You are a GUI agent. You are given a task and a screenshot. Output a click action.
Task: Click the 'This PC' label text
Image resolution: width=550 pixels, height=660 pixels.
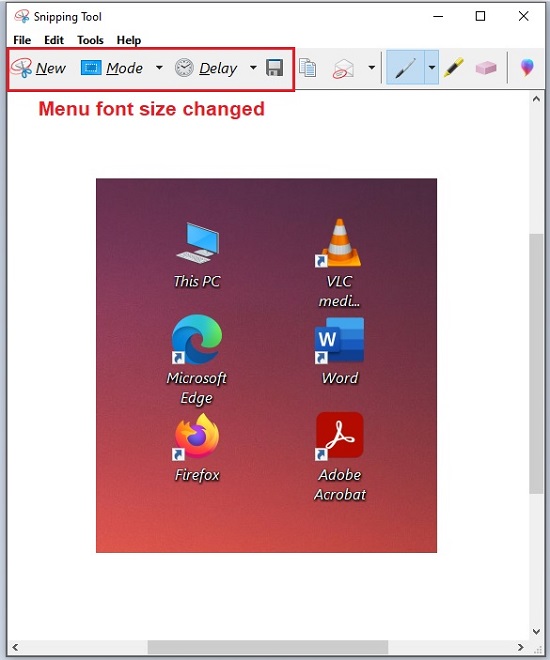pos(197,281)
